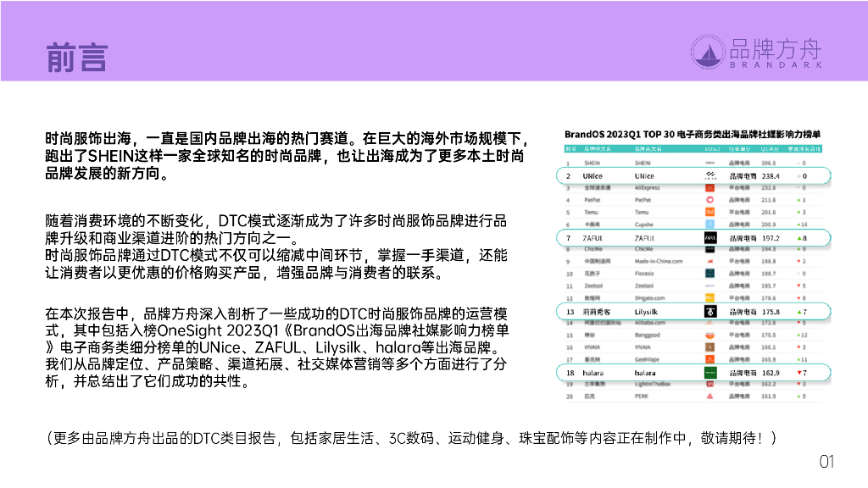Image resolution: width=868 pixels, height=488 pixels.
Task: Click the 品牌英文名 column header
Action: (x=648, y=149)
